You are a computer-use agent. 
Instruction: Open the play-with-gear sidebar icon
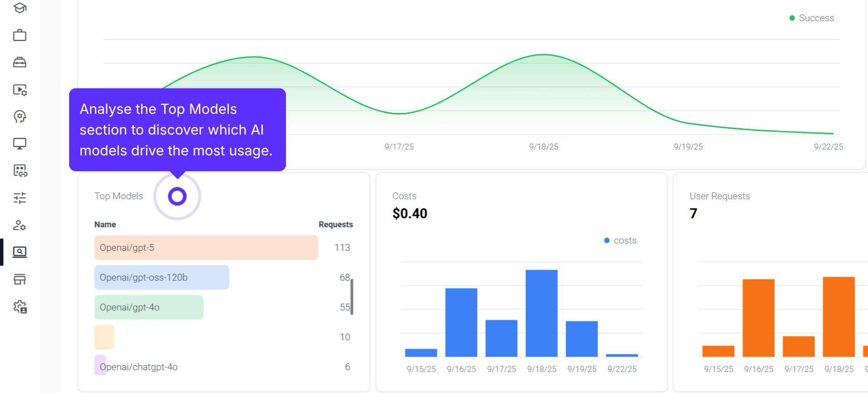[19, 89]
